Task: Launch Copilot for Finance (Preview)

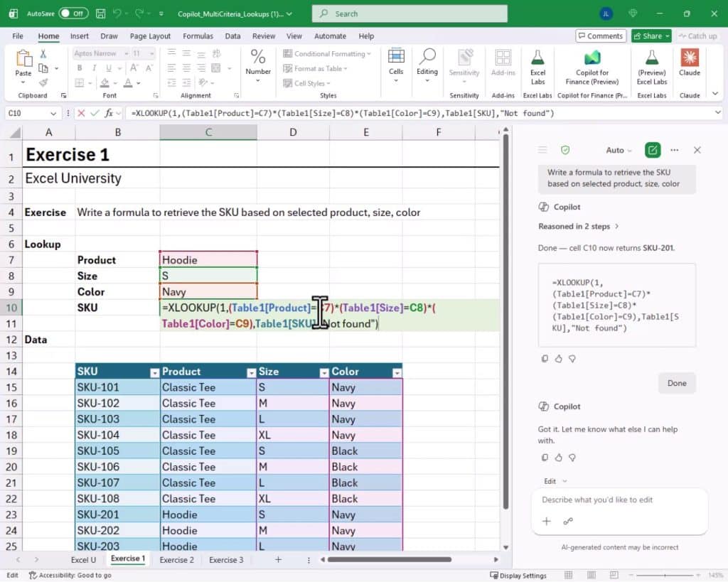Action: (x=592, y=68)
